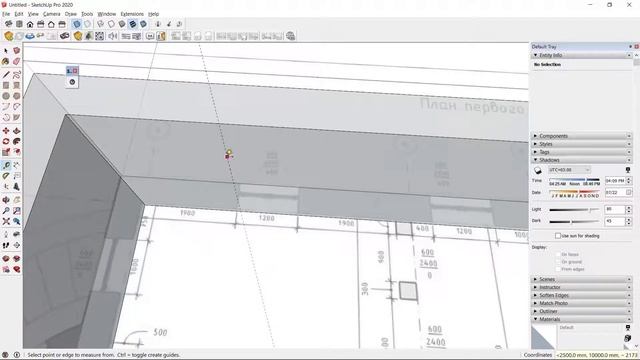Expand the Instructor panel header
This screenshot has width=640, height=360.
coord(582,287)
